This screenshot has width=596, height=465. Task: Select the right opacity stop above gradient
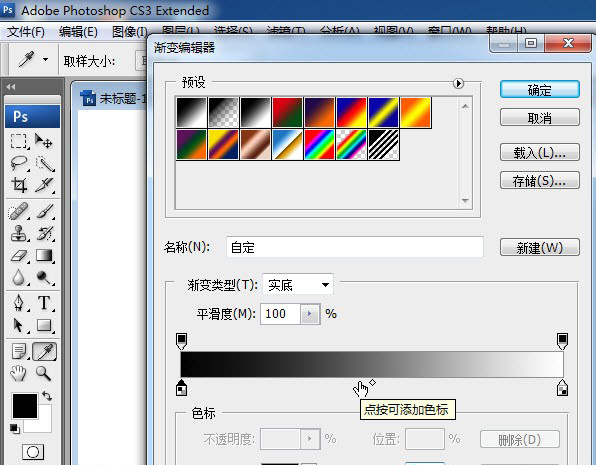(x=563, y=341)
